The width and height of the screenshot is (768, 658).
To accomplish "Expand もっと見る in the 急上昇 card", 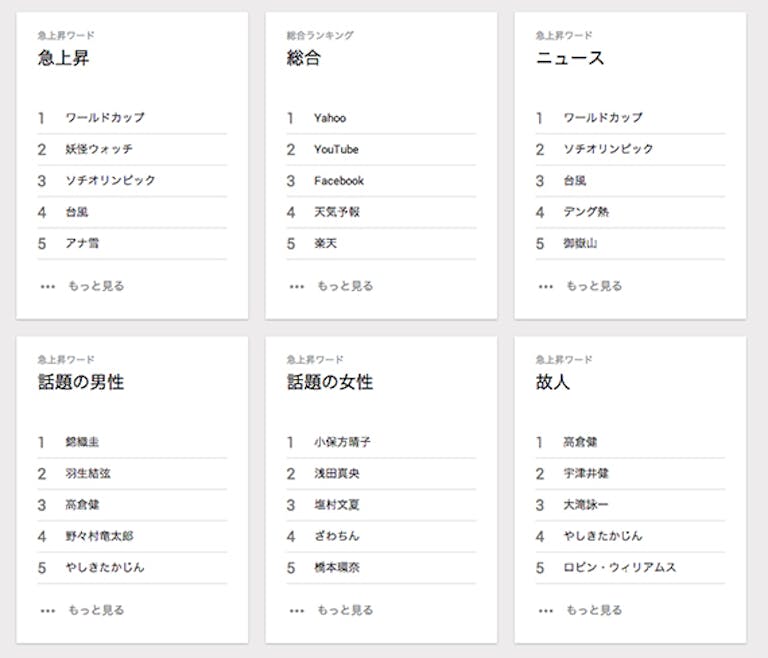I will tap(96, 286).
